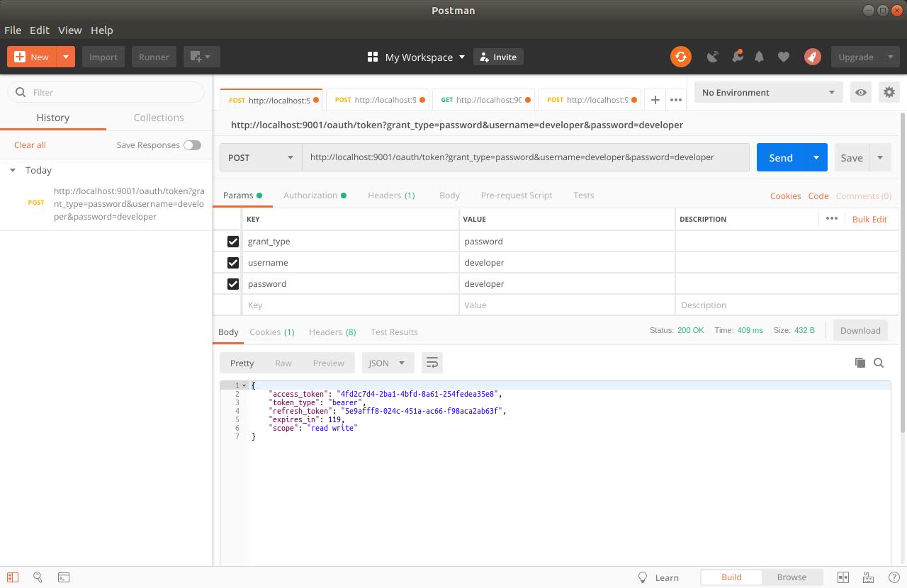This screenshot has height=588, width=907.
Task: Open the Bulk Edit link
Action: click(x=869, y=219)
